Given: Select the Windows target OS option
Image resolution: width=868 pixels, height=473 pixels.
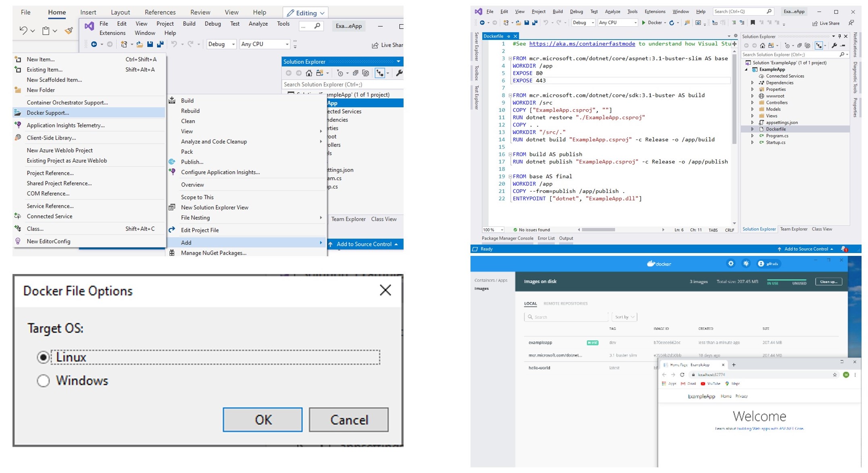Looking at the screenshot, I should pyautogui.click(x=43, y=381).
